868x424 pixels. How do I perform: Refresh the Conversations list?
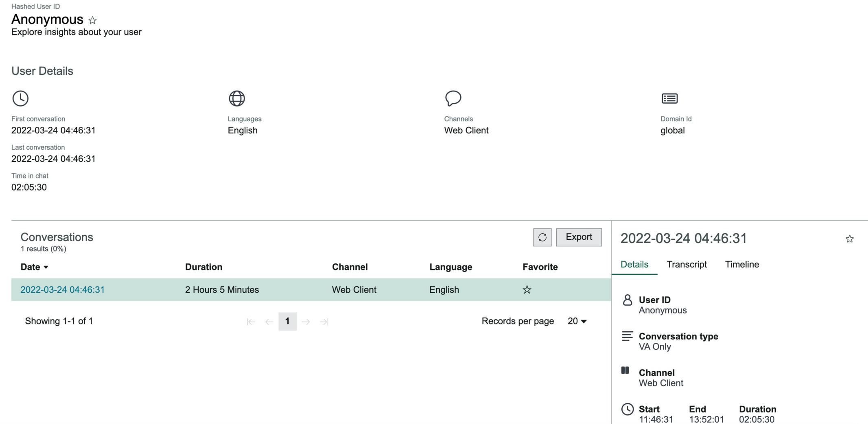point(542,237)
